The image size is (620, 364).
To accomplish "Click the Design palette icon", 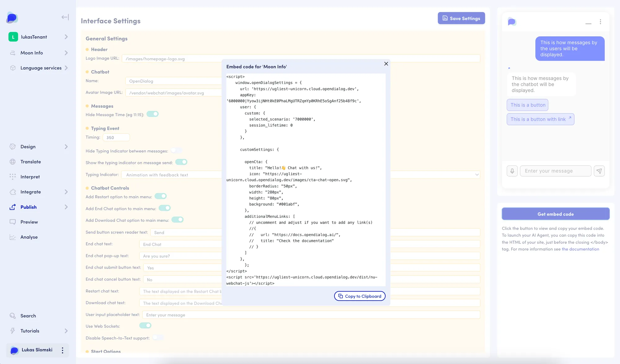I will 13,147.
